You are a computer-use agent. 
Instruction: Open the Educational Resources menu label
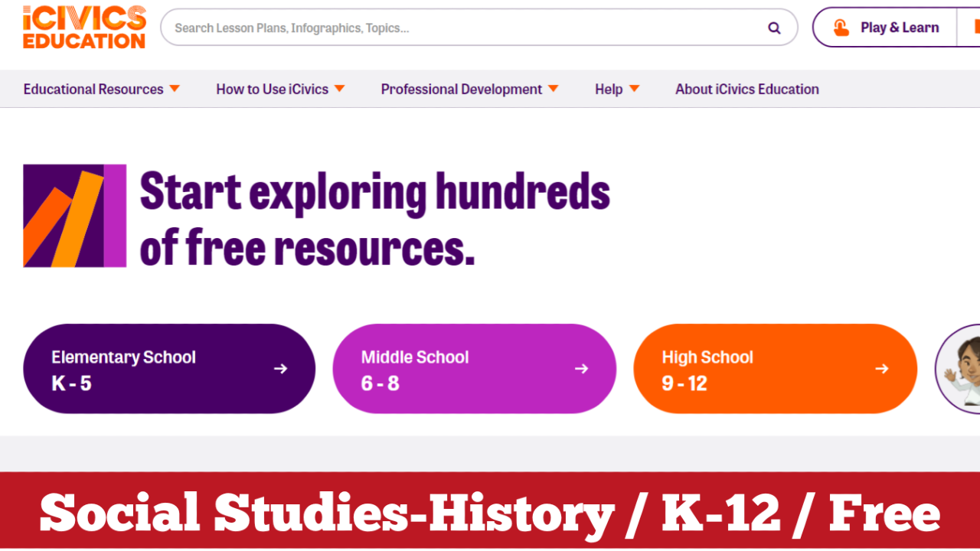point(93,90)
